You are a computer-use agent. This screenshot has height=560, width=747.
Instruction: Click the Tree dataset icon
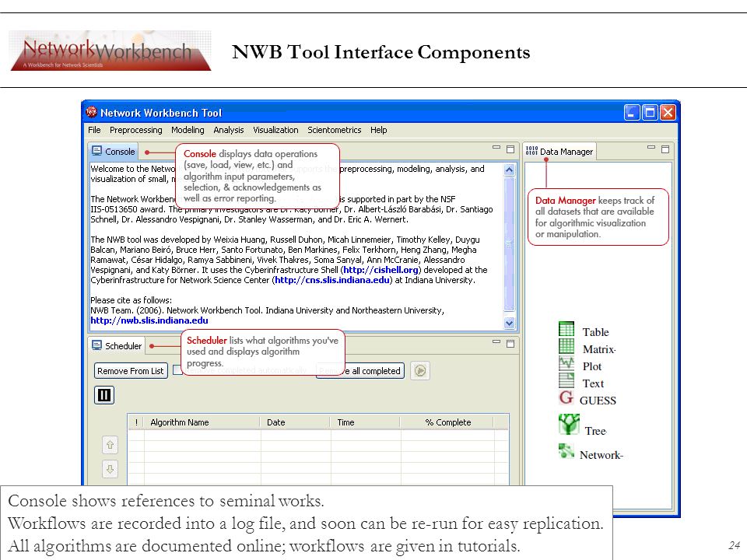point(569,424)
